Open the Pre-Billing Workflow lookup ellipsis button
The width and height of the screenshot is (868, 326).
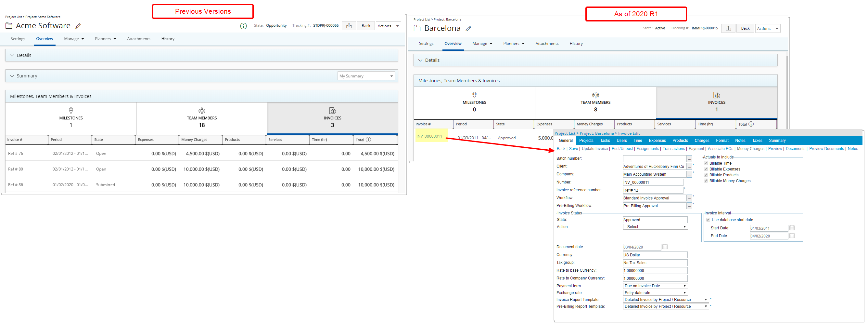tap(689, 206)
